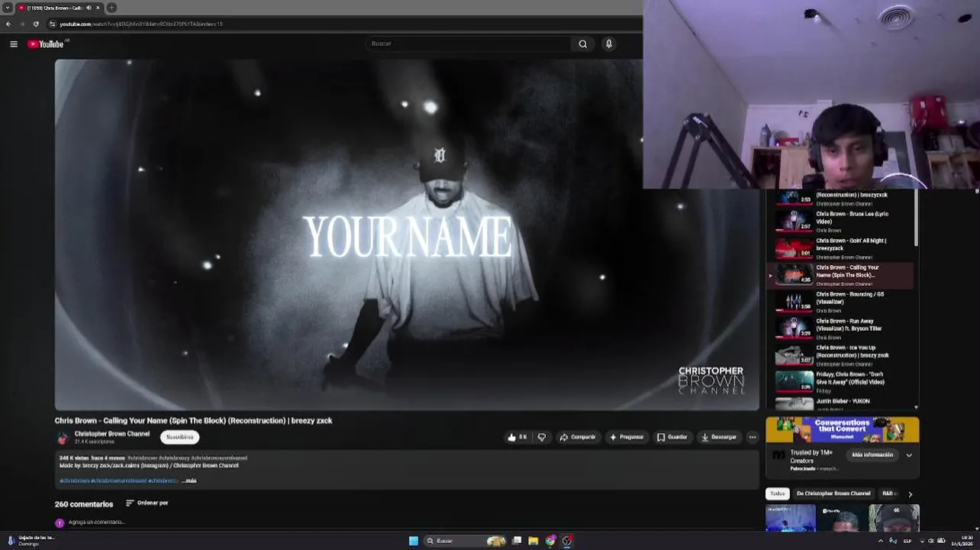Share the video via Compartir
980x550 pixels.
click(x=578, y=437)
